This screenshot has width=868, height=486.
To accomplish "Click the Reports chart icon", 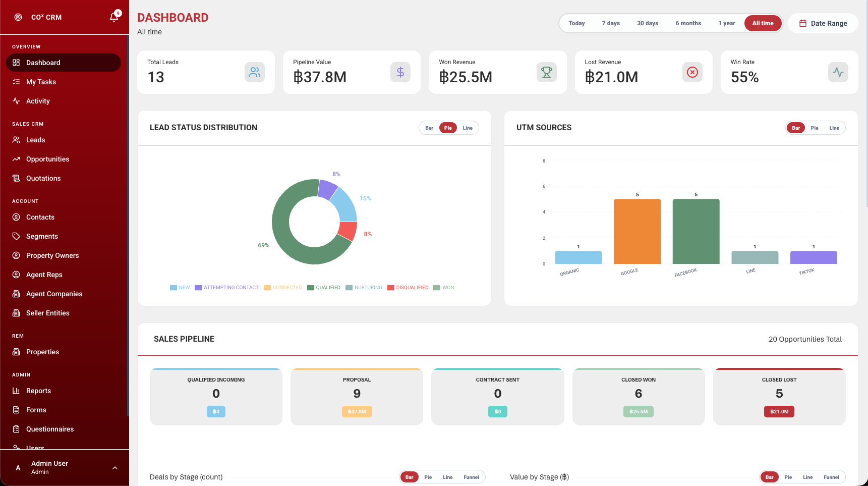I will coord(16,391).
